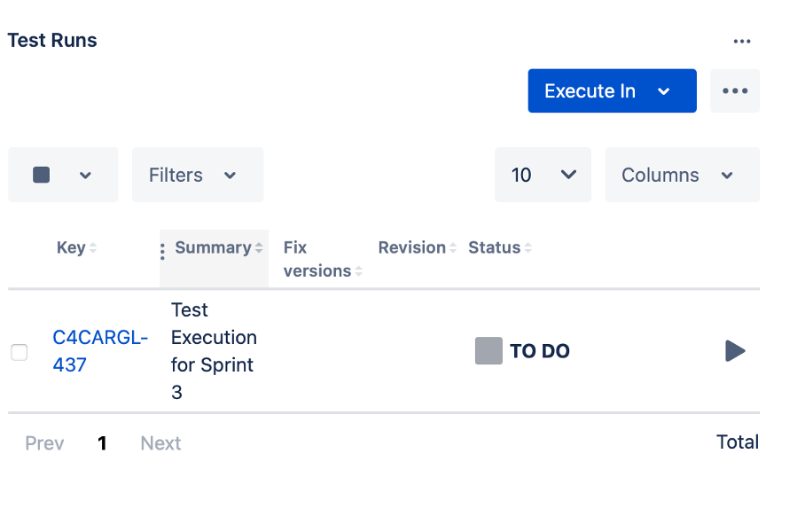Go to page 1 in pagination

[102, 443]
